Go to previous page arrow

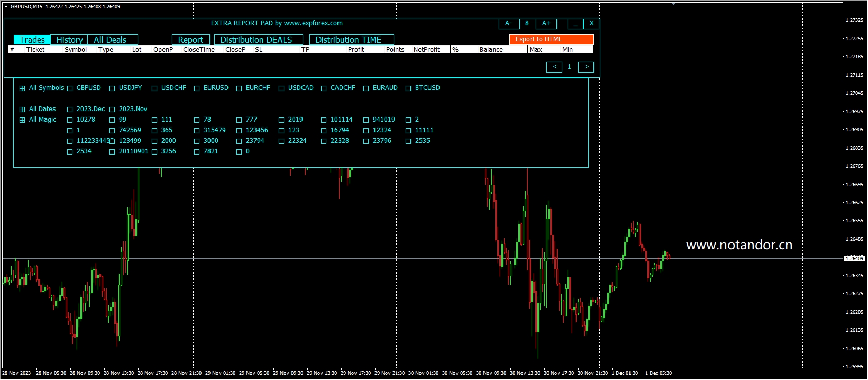554,67
